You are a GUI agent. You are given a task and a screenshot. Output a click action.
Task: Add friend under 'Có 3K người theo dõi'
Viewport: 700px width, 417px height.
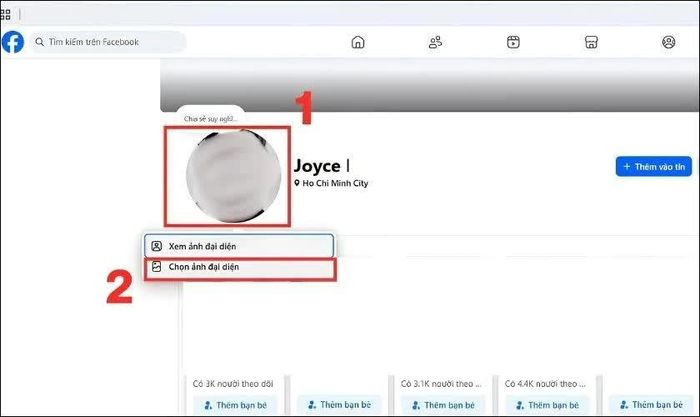(x=235, y=405)
